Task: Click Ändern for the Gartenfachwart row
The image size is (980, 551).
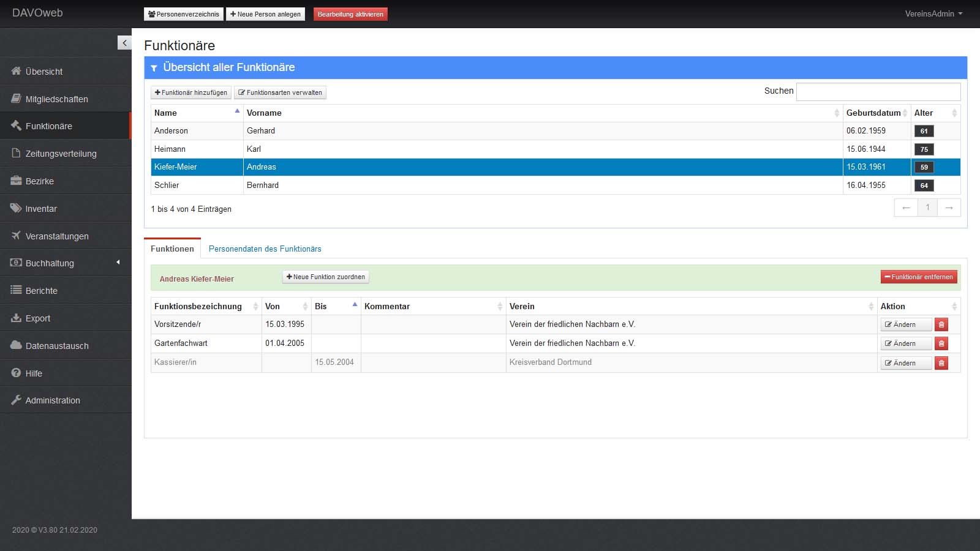Action: tap(906, 343)
